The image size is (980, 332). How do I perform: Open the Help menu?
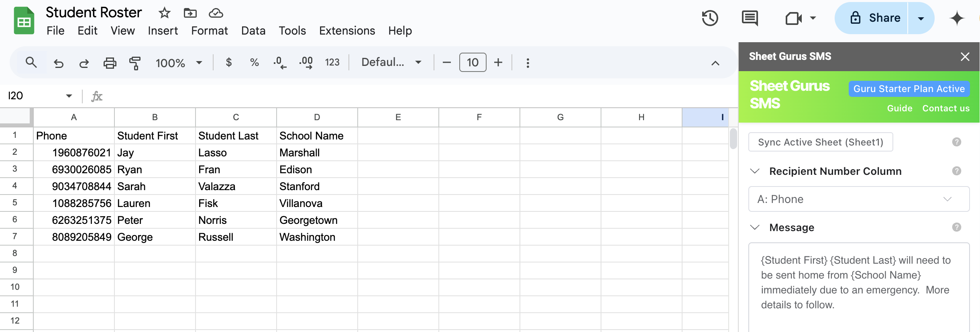pyautogui.click(x=400, y=31)
